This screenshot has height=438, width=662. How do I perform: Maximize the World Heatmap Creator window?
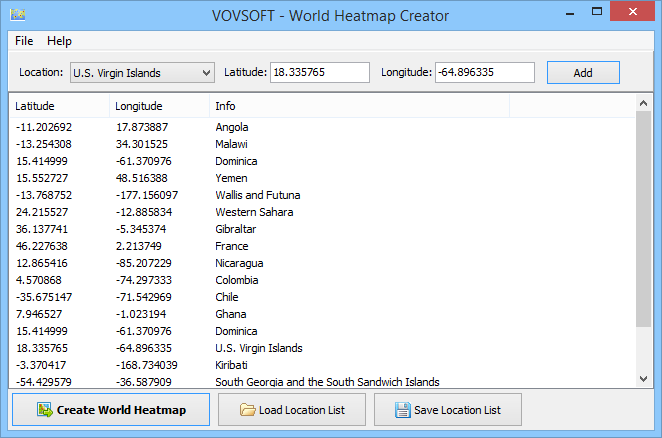coord(597,12)
